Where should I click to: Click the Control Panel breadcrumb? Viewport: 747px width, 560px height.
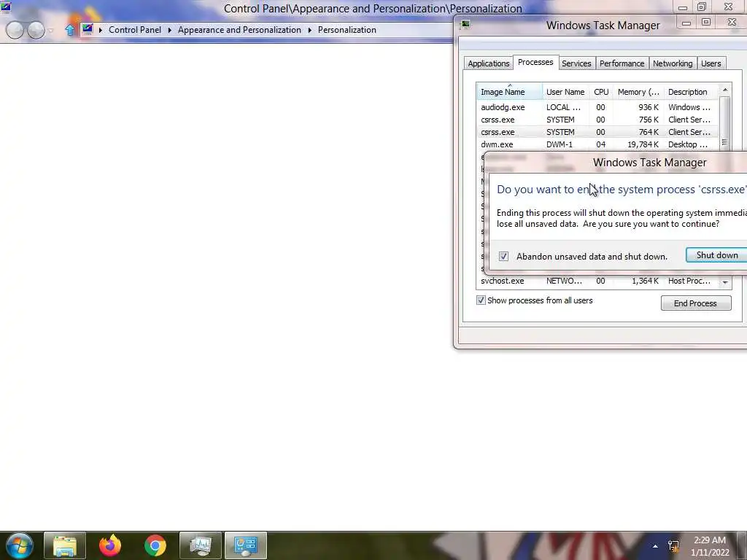click(135, 29)
